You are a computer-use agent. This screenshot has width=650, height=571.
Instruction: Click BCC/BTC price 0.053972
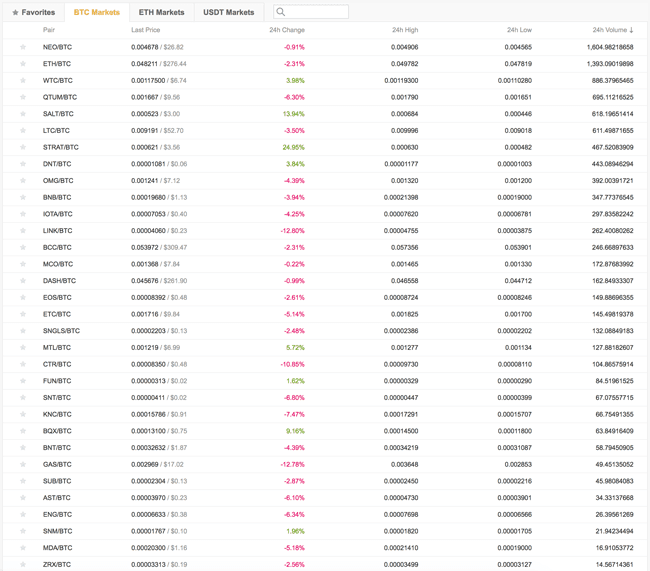[145, 247]
